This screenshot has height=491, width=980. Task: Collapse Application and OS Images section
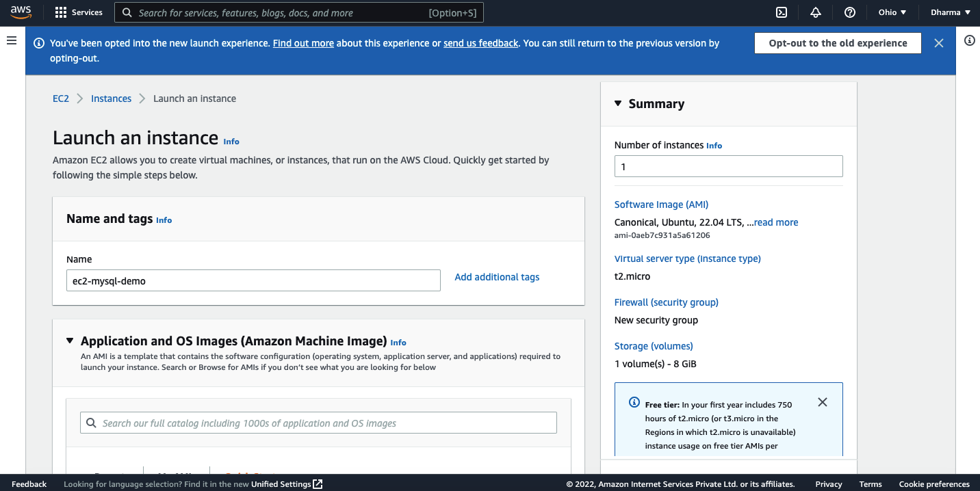[x=70, y=341]
